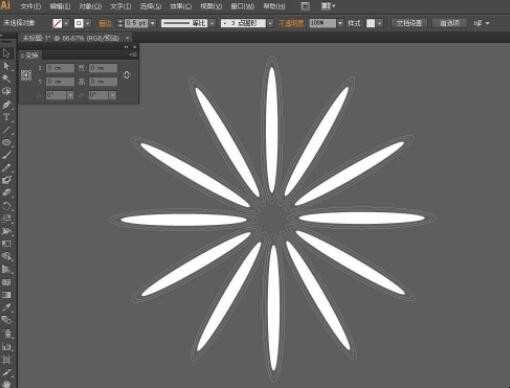Select the 变换 Transform panel tab

click(x=30, y=55)
